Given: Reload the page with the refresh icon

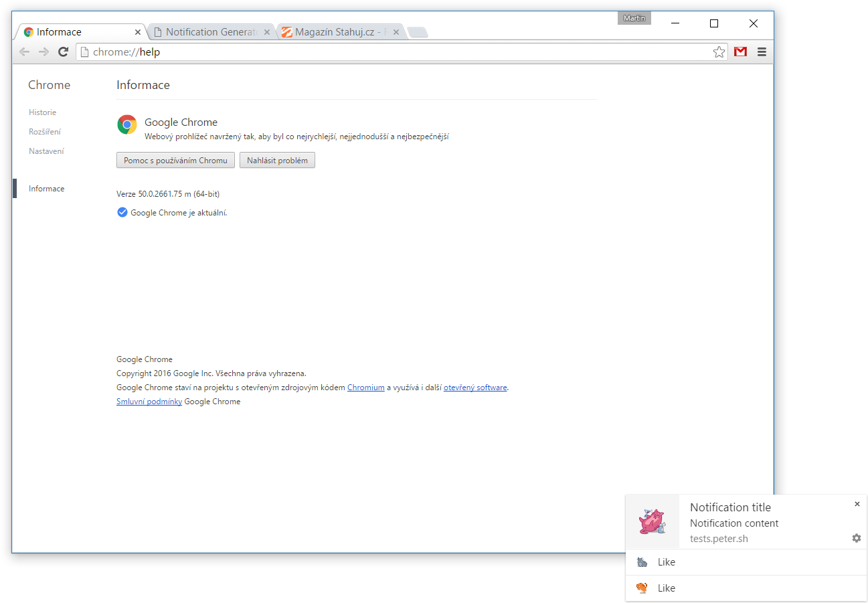Looking at the screenshot, I should click(63, 52).
